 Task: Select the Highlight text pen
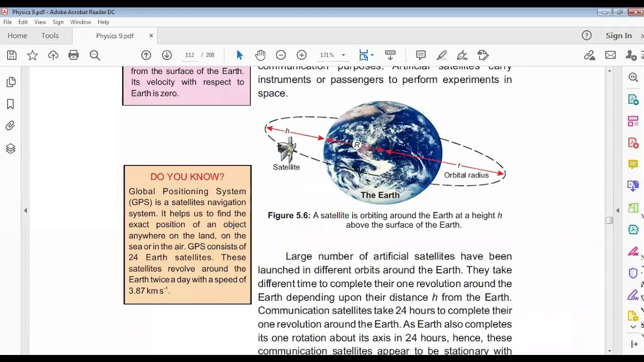pyautogui.click(x=442, y=55)
